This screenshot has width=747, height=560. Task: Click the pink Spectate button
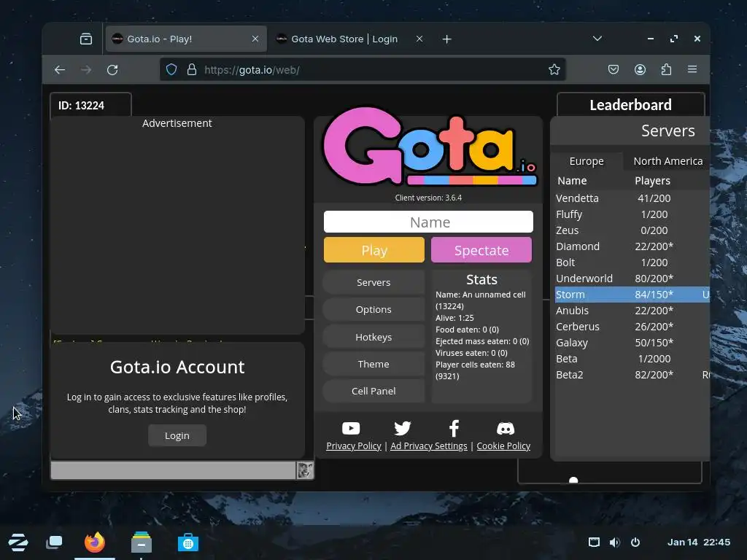(x=481, y=250)
